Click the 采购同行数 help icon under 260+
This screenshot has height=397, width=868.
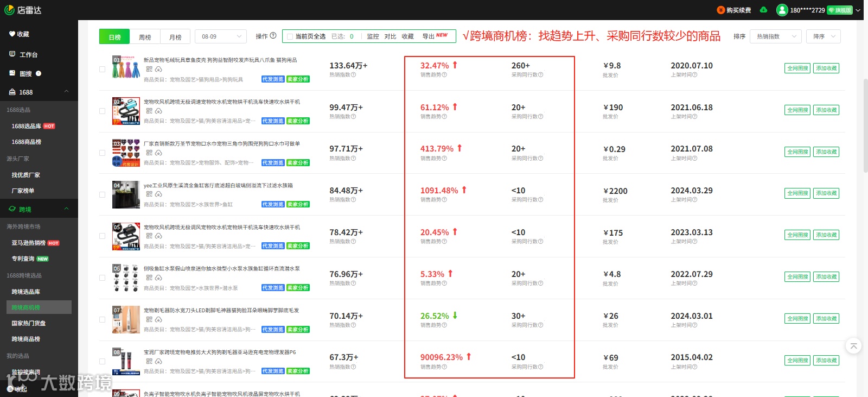tap(540, 75)
